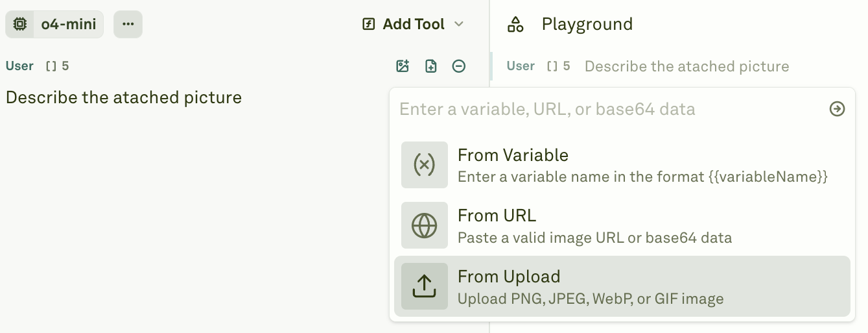Select the o4-mini model chip
Viewport: 868px width, 333px height.
click(54, 25)
